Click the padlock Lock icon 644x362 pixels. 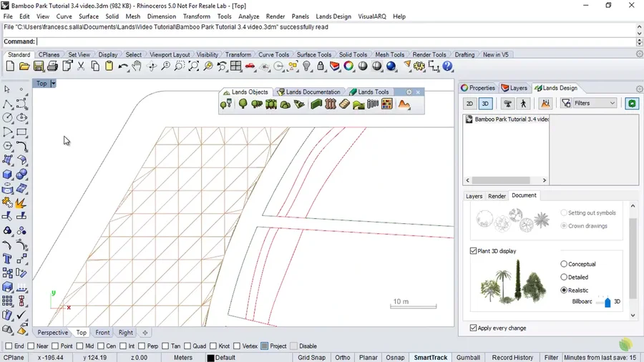click(321, 66)
